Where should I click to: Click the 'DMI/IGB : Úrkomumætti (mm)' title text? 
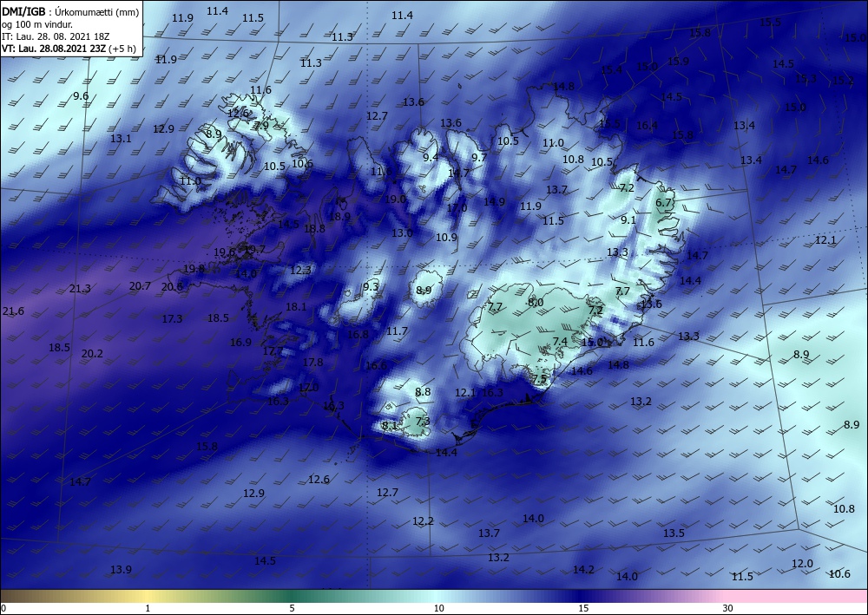point(70,11)
